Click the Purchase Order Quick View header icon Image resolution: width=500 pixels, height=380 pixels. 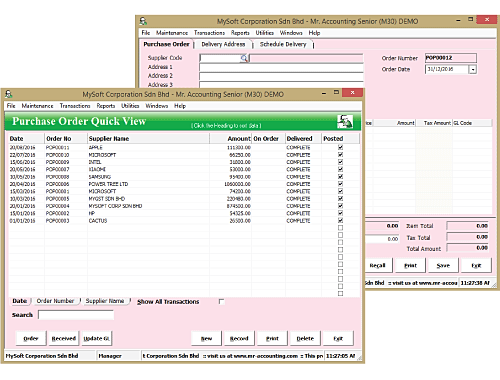point(345,122)
